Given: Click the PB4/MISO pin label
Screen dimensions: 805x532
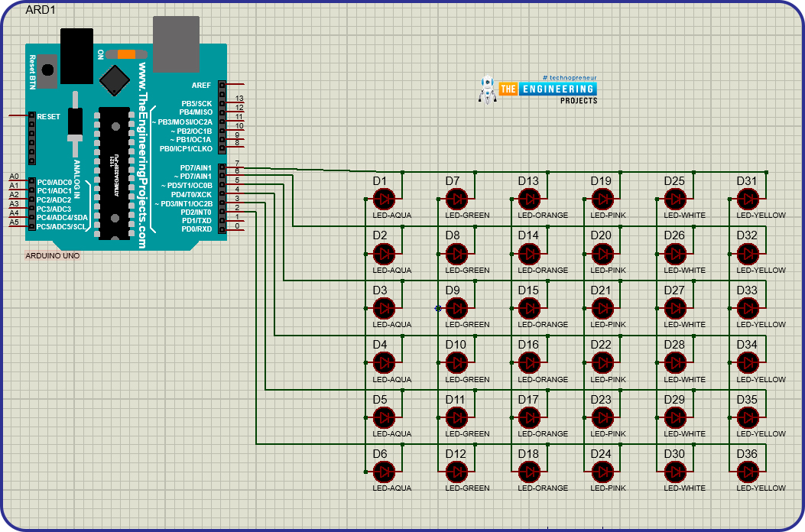Looking at the screenshot, I should pyautogui.click(x=196, y=112).
